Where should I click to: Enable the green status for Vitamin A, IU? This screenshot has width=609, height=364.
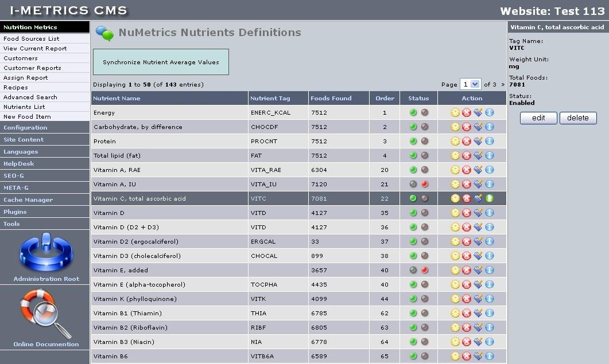[x=412, y=184]
